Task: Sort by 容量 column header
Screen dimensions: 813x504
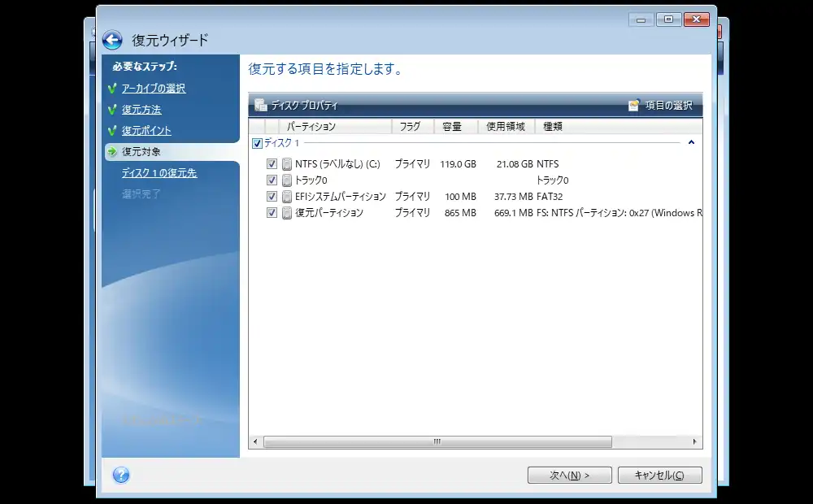Action: point(452,127)
